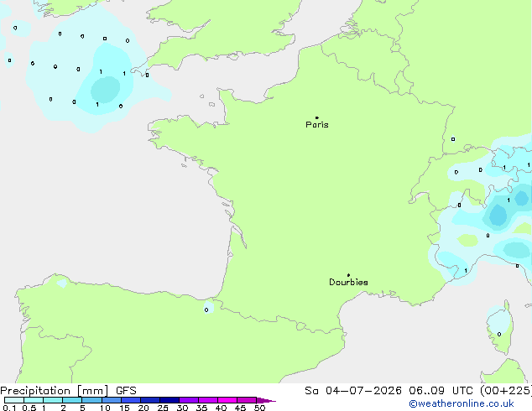Image resolution: width=532 pixels, height=411 pixels.
Task: Pick the 0.1–0.5 mm legend swatch
Action: point(14,400)
